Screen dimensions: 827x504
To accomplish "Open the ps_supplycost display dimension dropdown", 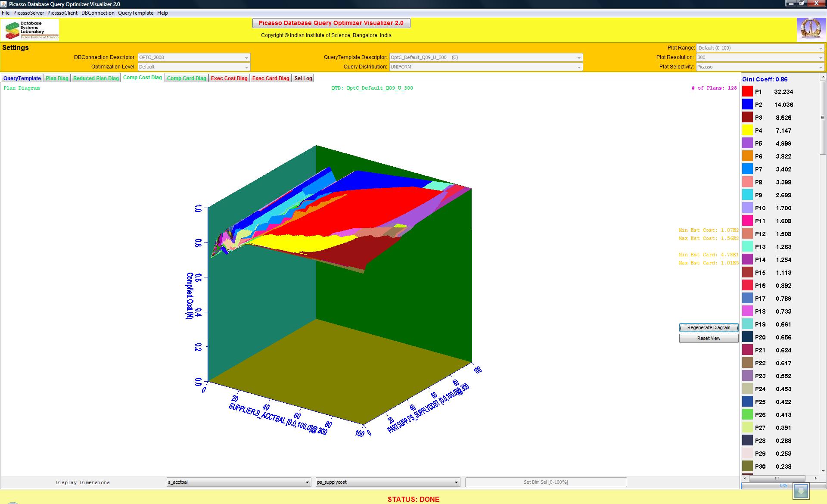I will [x=388, y=482].
